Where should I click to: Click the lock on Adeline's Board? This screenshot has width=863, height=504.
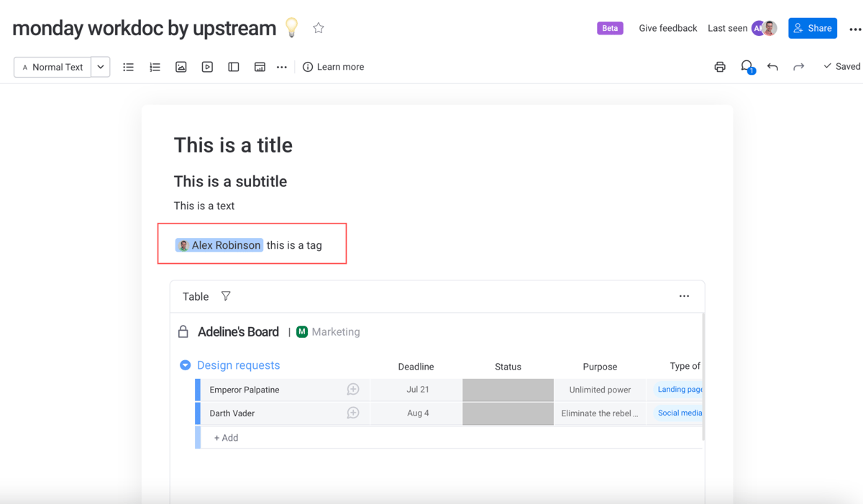pyautogui.click(x=184, y=331)
